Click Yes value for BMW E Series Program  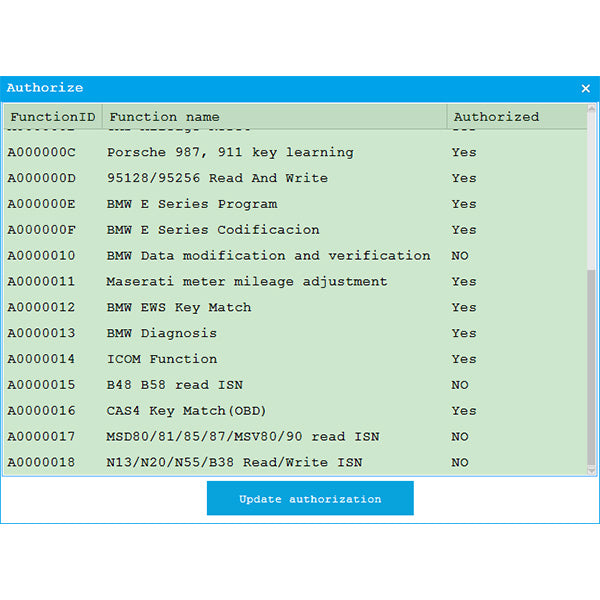click(x=464, y=204)
